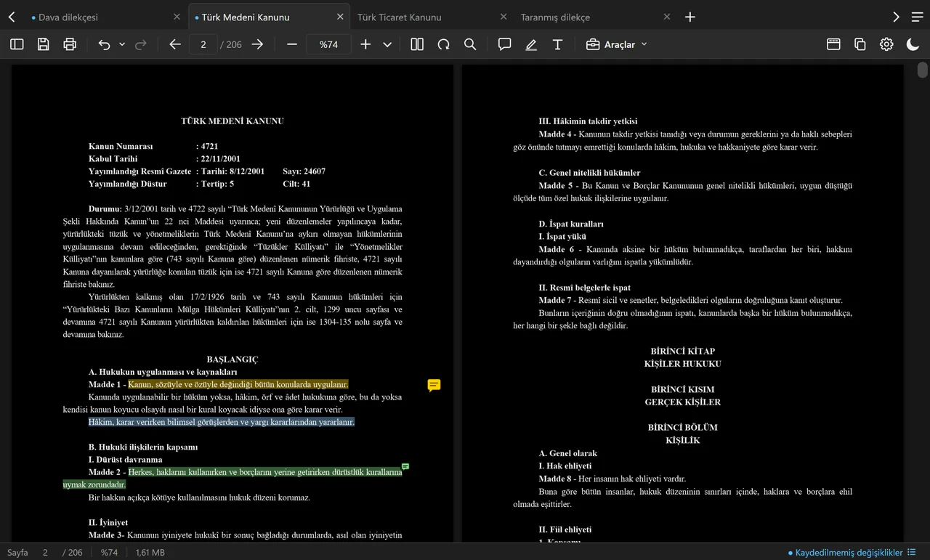Open the Araçlar tools menu
This screenshot has width=930, height=560.
pos(616,44)
